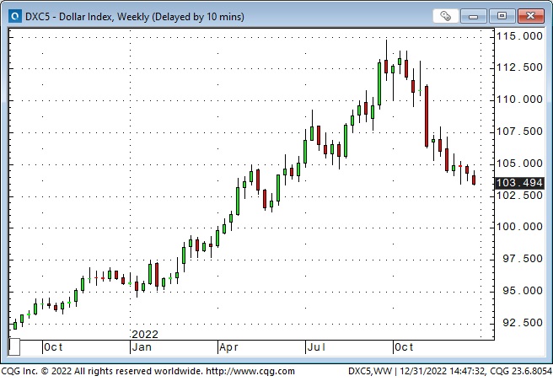Open the http://www.cqg.com link in footer
This screenshot has width=553, height=392.
250,371
